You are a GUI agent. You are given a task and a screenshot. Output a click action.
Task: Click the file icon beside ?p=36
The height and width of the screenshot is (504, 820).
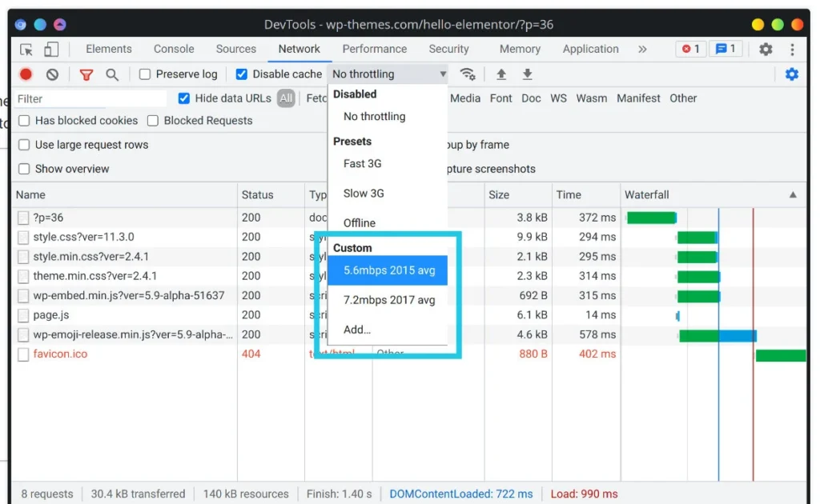tap(23, 218)
